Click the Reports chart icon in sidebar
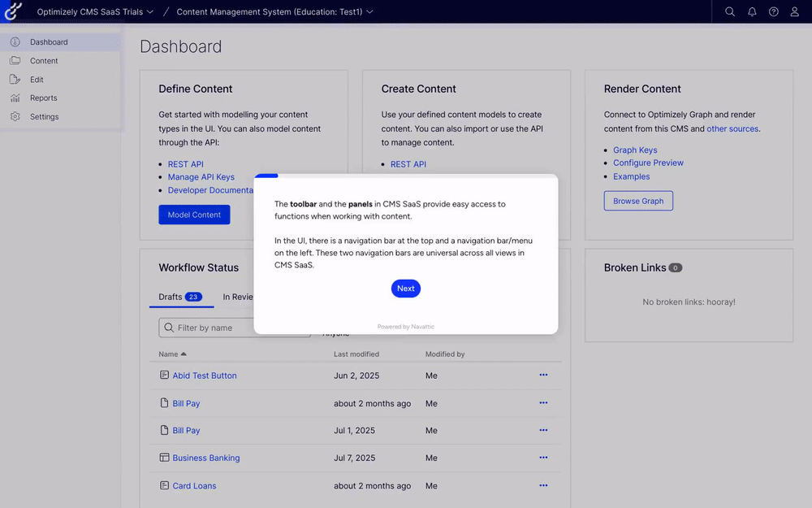The image size is (812, 508). pos(15,98)
